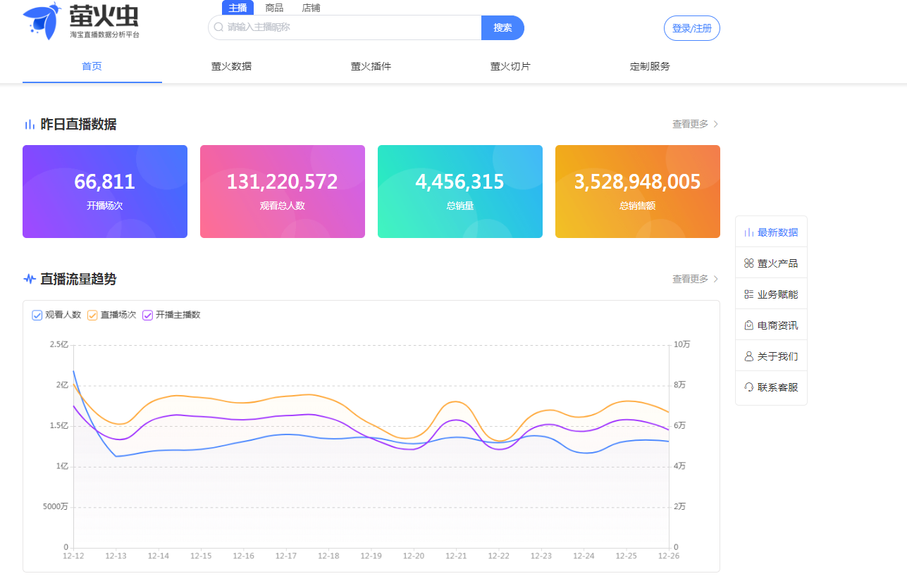Open 查看更多 link for 直播流量趋势

(x=691, y=279)
